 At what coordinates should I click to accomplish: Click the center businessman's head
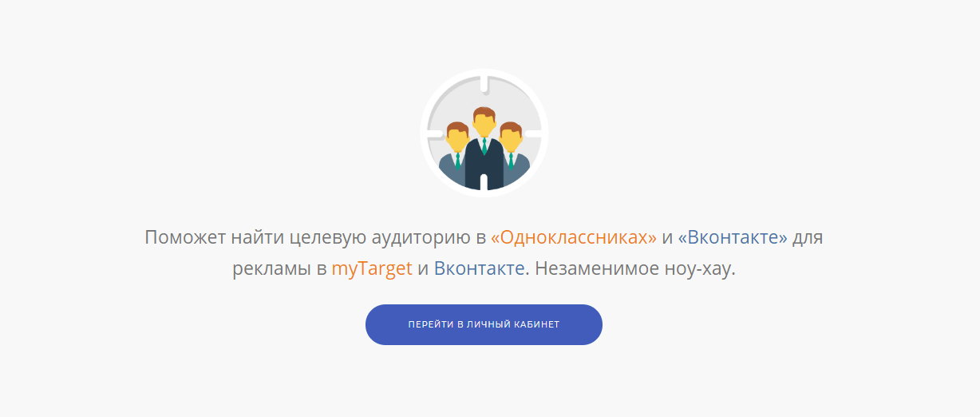[484, 121]
